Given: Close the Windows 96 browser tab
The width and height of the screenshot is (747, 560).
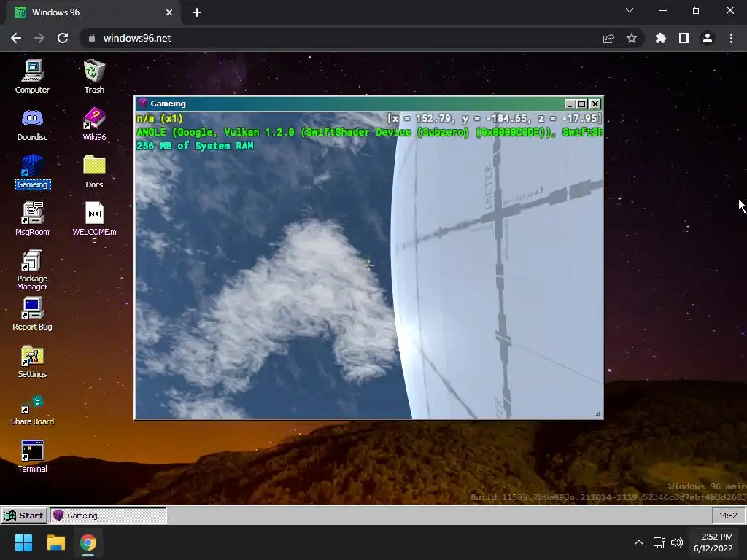Looking at the screenshot, I should (x=169, y=12).
